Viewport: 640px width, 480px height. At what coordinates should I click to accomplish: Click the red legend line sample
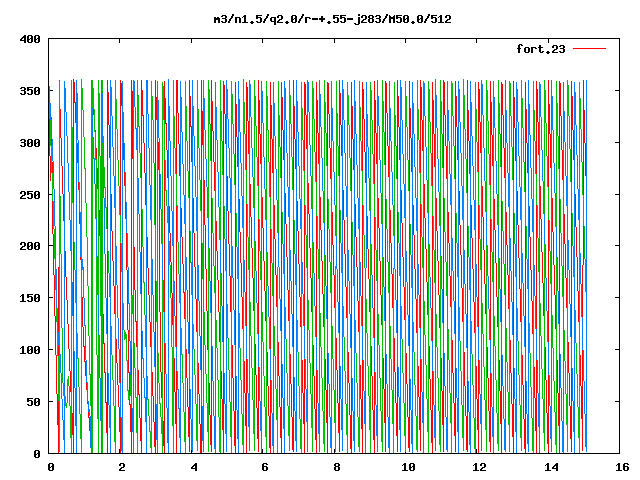coord(589,49)
